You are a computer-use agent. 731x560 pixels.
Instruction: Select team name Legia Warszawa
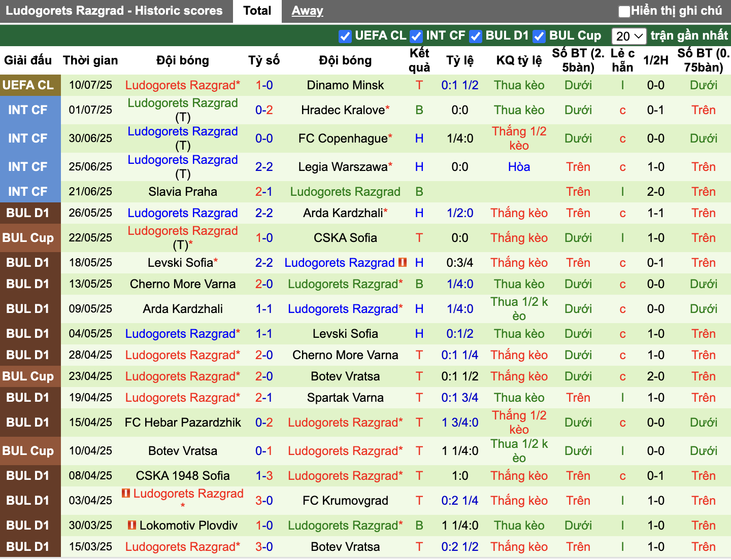tap(343, 167)
